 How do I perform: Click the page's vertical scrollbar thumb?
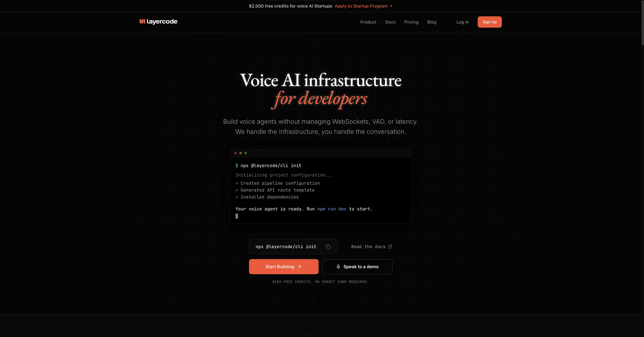click(642, 23)
